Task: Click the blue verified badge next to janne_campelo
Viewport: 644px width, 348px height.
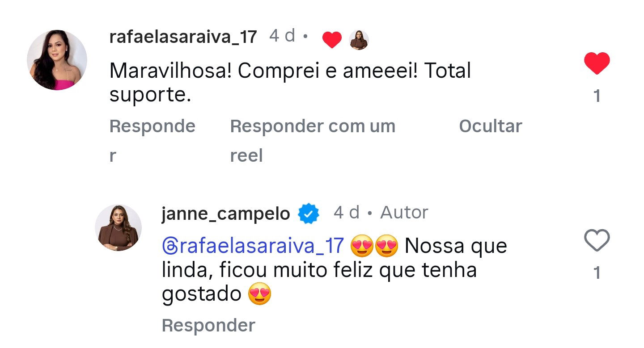Action: coord(309,214)
